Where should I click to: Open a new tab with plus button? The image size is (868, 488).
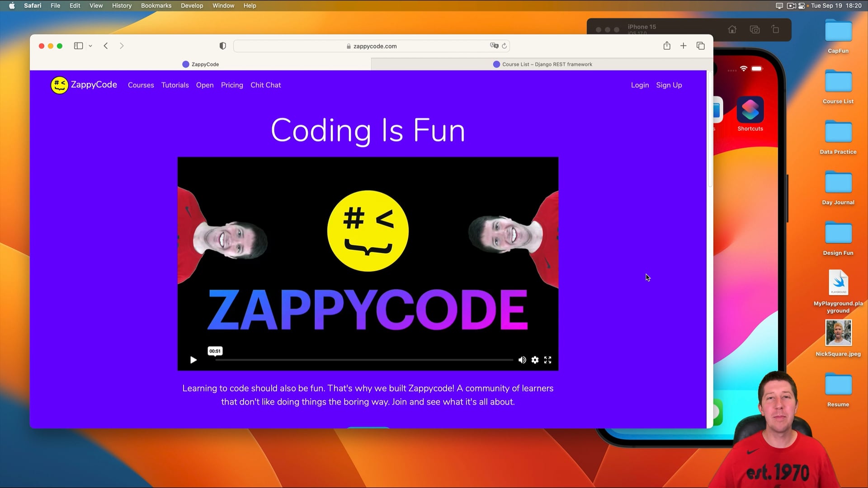tap(683, 46)
